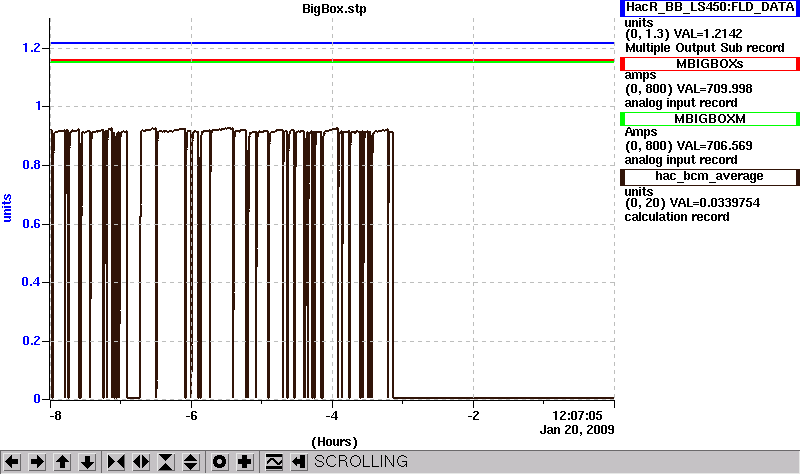This screenshot has height=474, width=800.
Task: Click the circle (auto-scale) toolbar icon
Action: pyautogui.click(x=219, y=462)
